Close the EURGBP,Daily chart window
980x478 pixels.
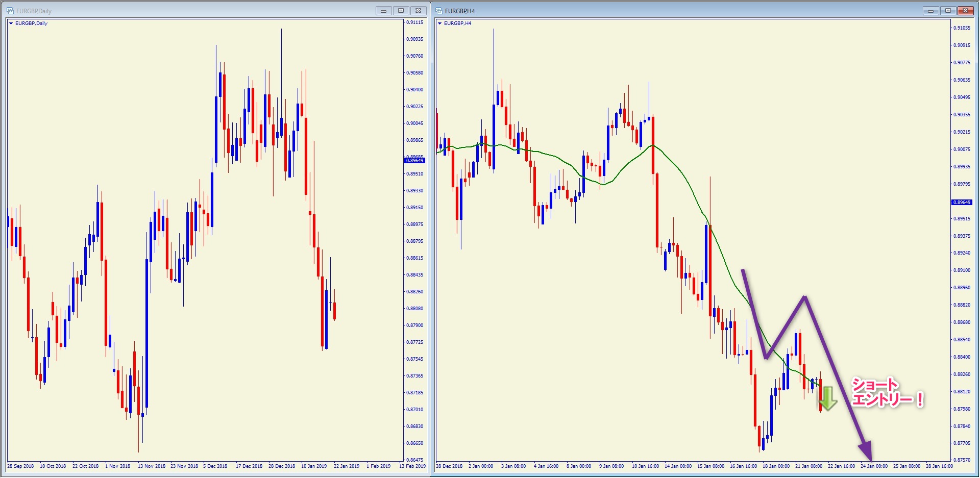418,11
